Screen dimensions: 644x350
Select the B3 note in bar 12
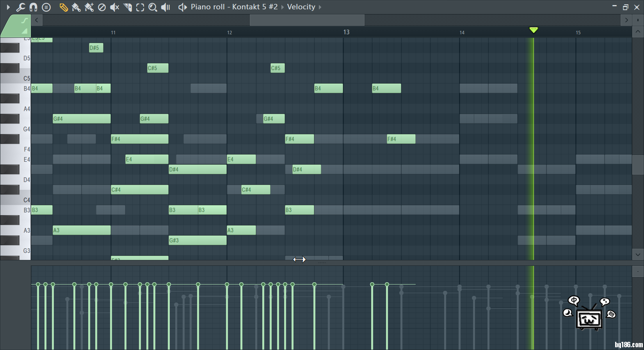(x=299, y=210)
